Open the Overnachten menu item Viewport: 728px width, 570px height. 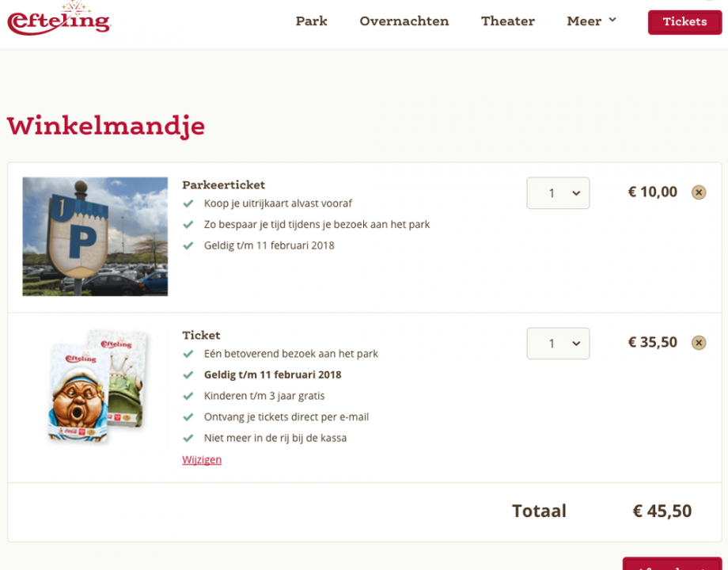(x=404, y=21)
